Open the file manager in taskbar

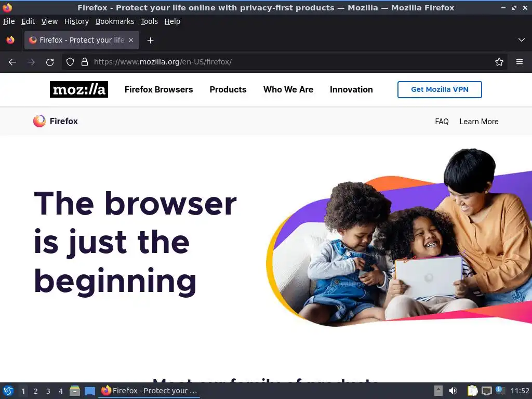point(75,391)
